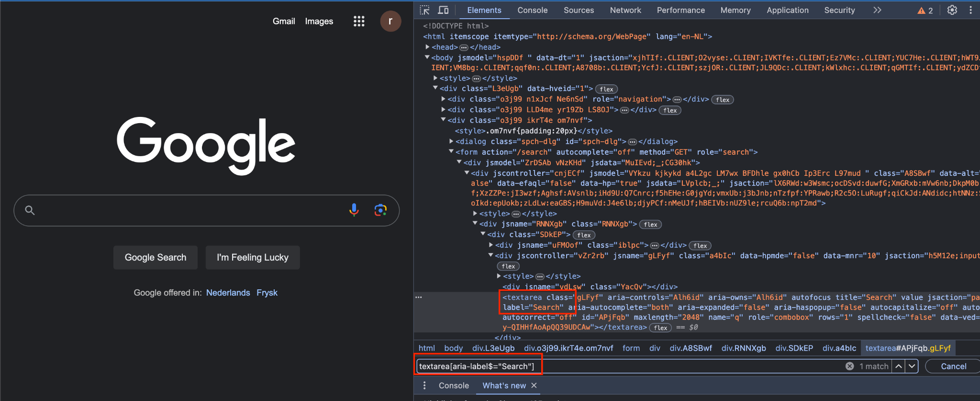The image size is (980, 401).
Task: Open the drawer three-dot menu
Action: pyautogui.click(x=424, y=385)
